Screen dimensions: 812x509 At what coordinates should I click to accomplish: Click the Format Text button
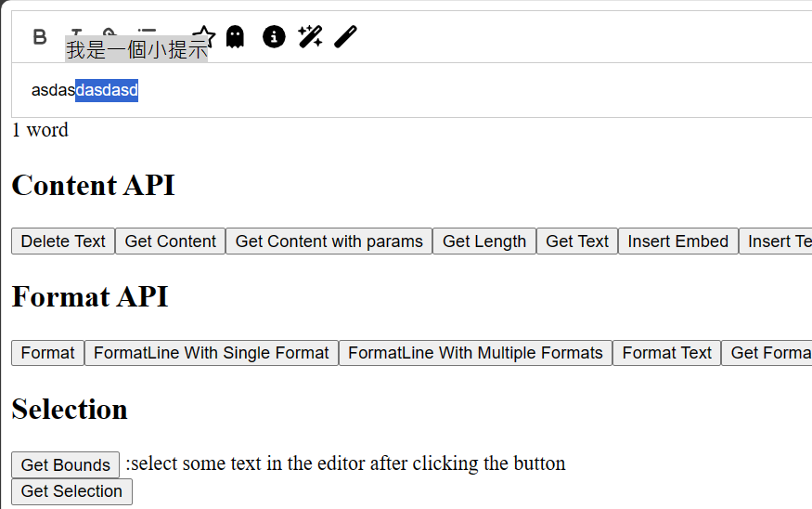pyautogui.click(x=667, y=352)
